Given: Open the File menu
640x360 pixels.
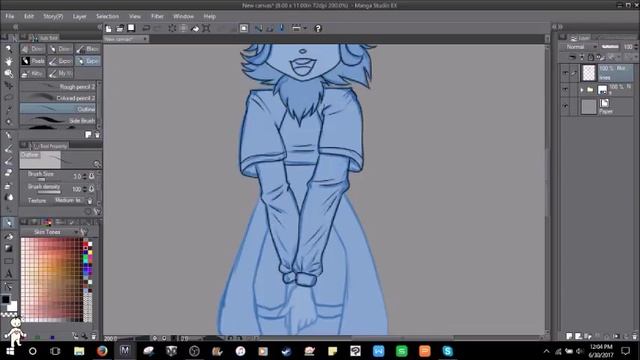Looking at the screenshot, I should click(10, 16).
